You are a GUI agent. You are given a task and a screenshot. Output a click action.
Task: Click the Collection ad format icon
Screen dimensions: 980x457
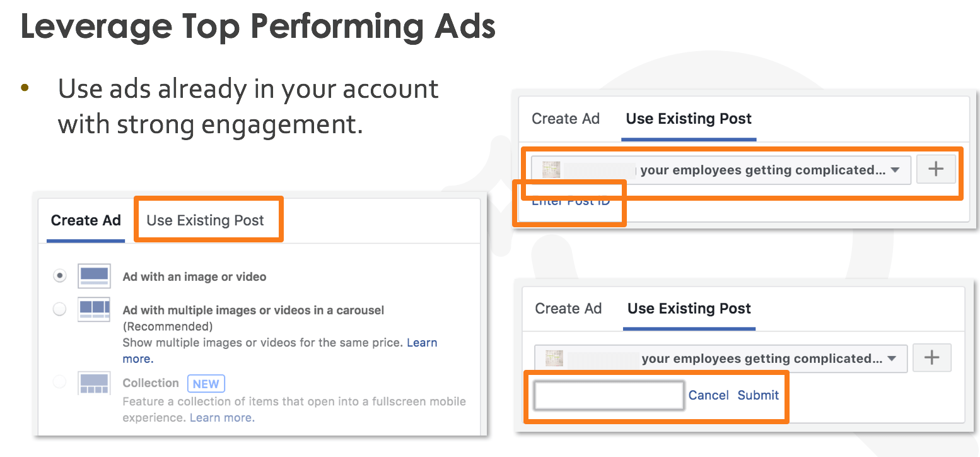coord(94,383)
